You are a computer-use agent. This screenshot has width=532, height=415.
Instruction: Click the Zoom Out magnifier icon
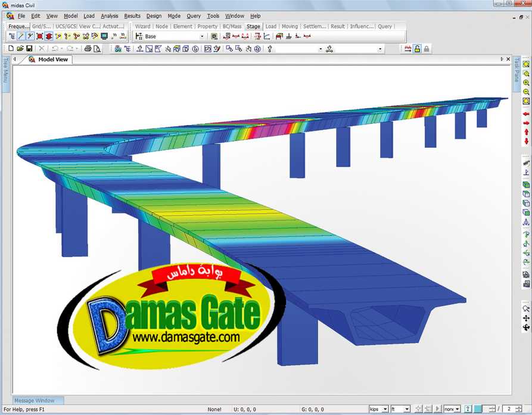(526, 92)
